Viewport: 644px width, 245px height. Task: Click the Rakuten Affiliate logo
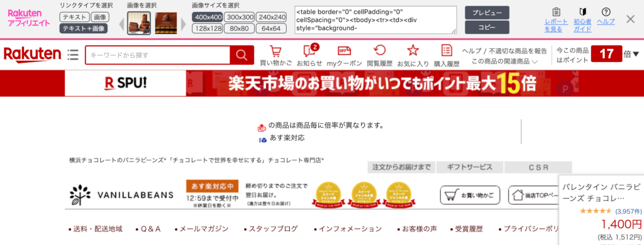point(29,18)
